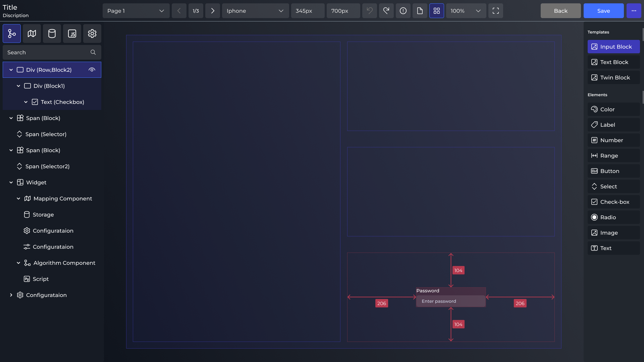
Task: Add the Text element
Action: coord(614,248)
